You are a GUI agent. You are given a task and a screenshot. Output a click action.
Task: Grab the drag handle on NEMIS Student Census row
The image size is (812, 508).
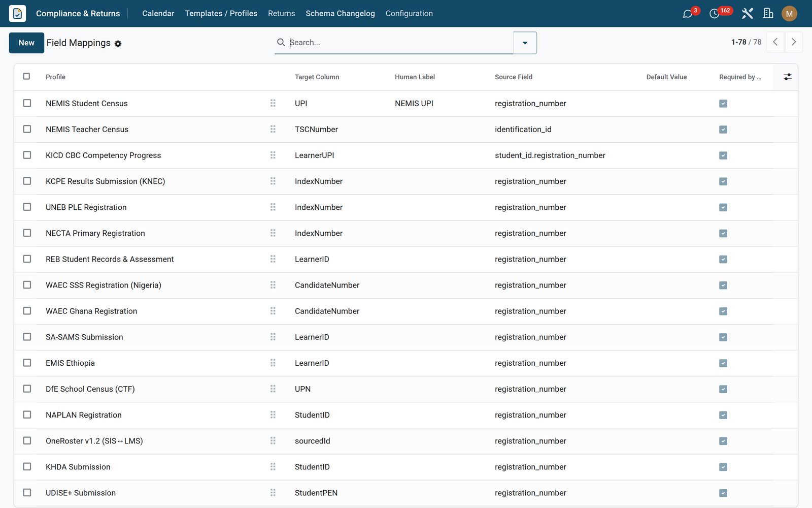[273, 103]
